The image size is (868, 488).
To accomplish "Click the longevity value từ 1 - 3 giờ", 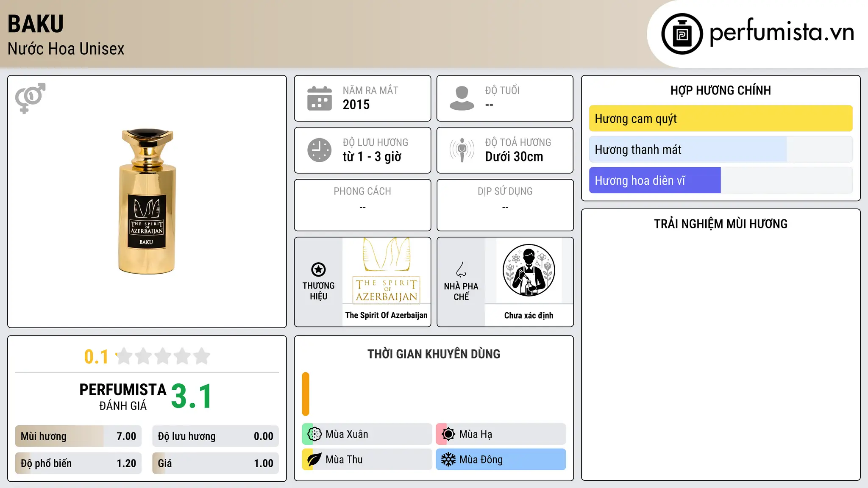I will pos(372,157).
